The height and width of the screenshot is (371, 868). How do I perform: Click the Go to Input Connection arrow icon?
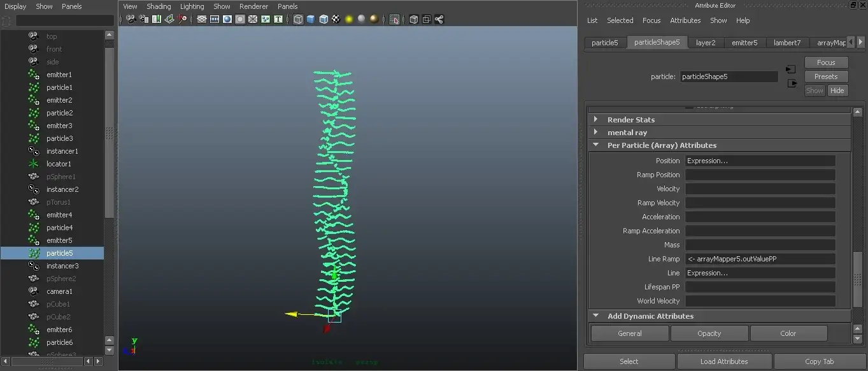tap(791, 69)
